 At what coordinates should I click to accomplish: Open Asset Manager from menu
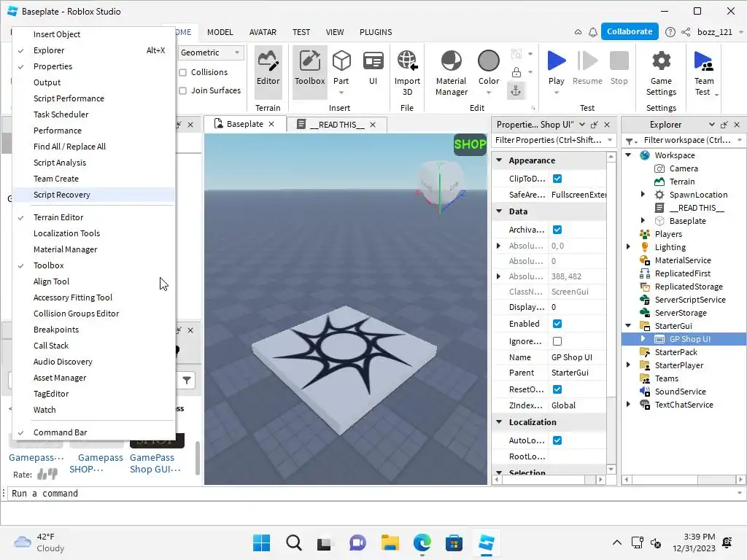pyautogui.click(x=93, y=378)
